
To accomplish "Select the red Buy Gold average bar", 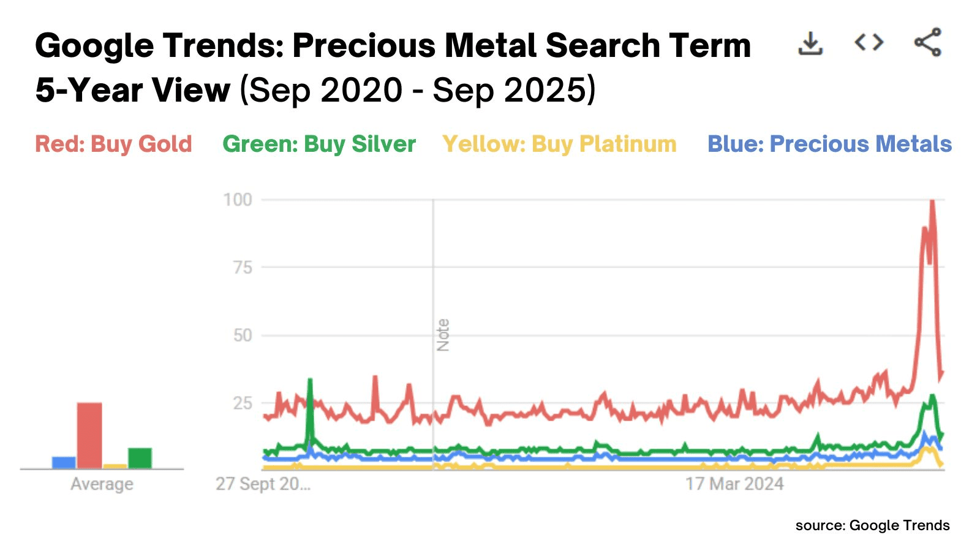I will tap(89, 435).
